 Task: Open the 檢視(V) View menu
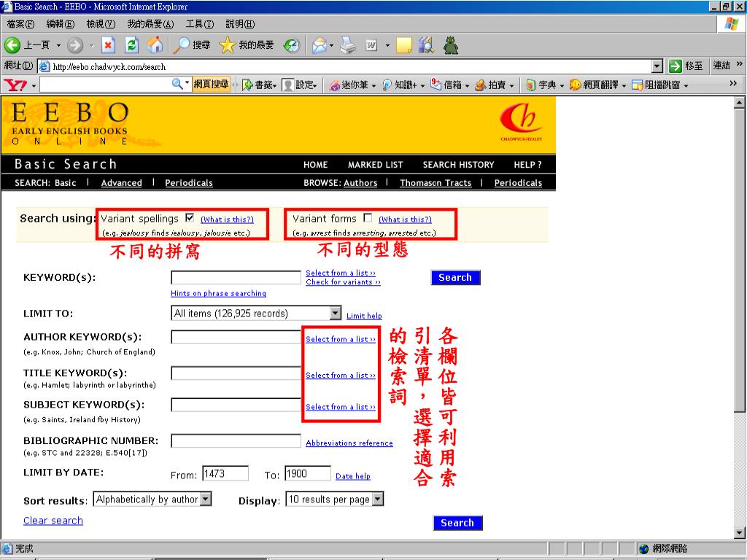click(x=101, y=24)
